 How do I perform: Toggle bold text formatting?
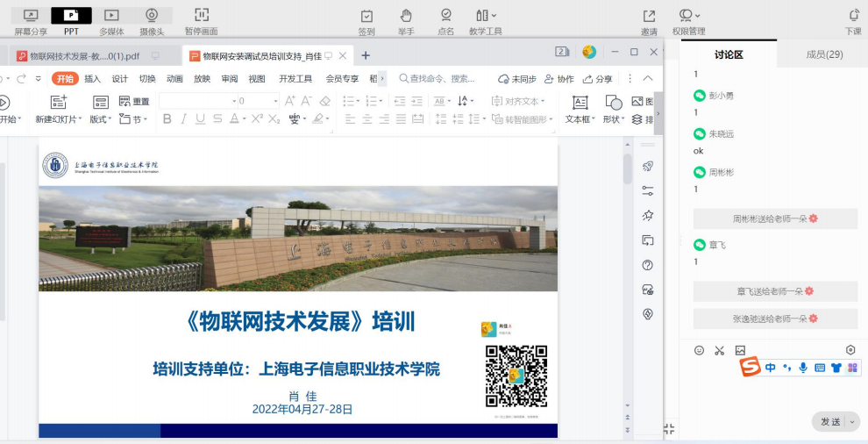[167, 119]
